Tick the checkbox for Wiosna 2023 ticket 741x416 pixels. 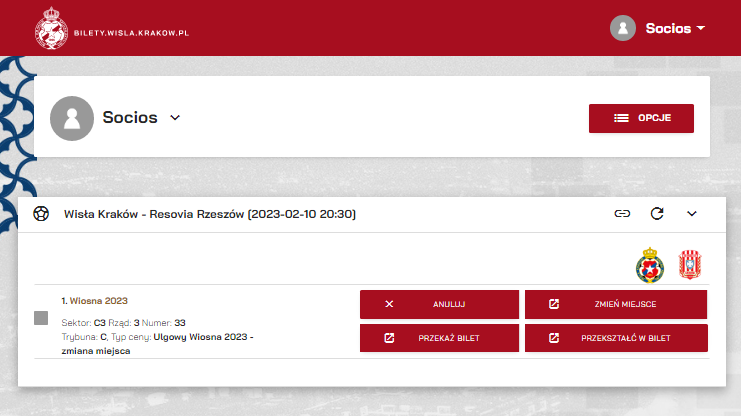click(41, 318)
